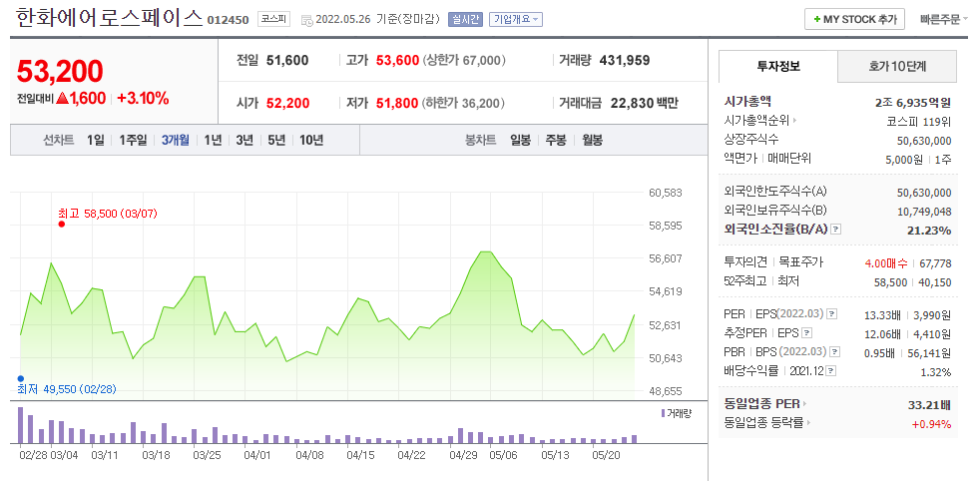Screen dimensions: 980x481
Task: Click the 한화에어로스페이스 stock title
Action: point(110,18)
